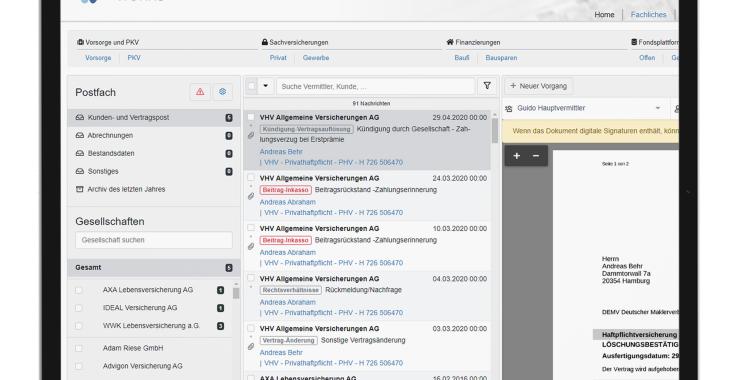Select the Sonstiges folder

click(x=154, y=171)
